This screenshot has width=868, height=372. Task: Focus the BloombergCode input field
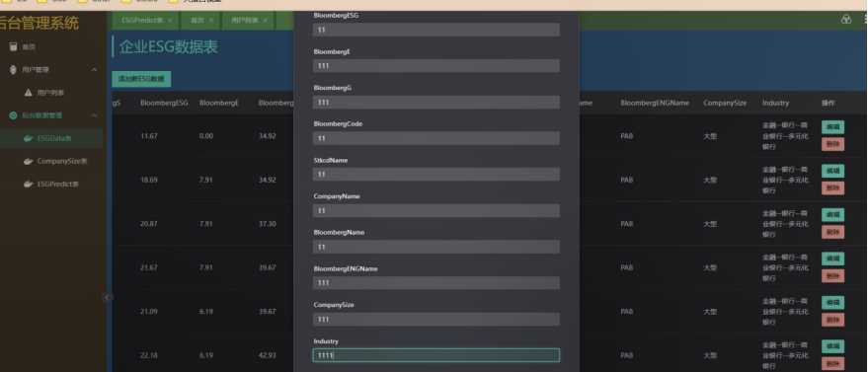click(x=436, y=138)
